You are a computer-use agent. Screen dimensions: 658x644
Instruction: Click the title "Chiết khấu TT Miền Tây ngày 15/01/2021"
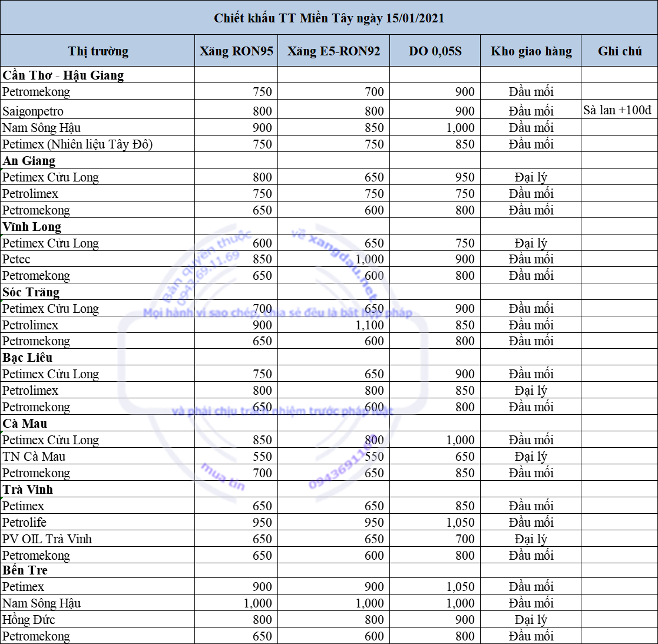(x=329, y=18)
